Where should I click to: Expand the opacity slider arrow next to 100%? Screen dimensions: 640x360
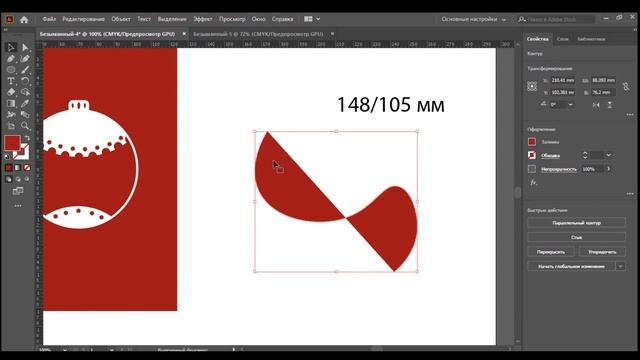tap(609, 169)
